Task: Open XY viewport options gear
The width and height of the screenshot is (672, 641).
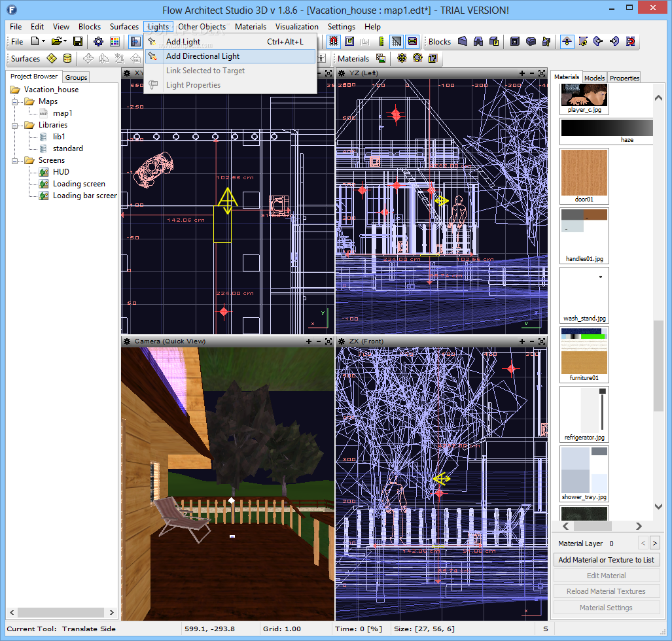Action: pyautogui.click(x=127, y=73)
